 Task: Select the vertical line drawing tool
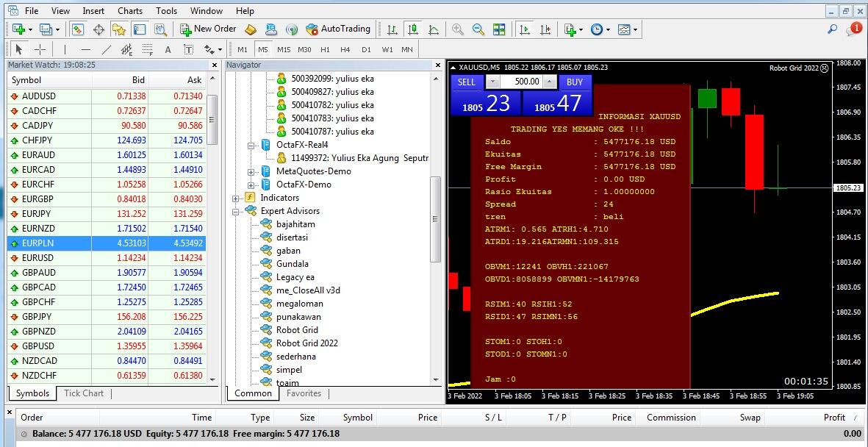coord(65,49)
